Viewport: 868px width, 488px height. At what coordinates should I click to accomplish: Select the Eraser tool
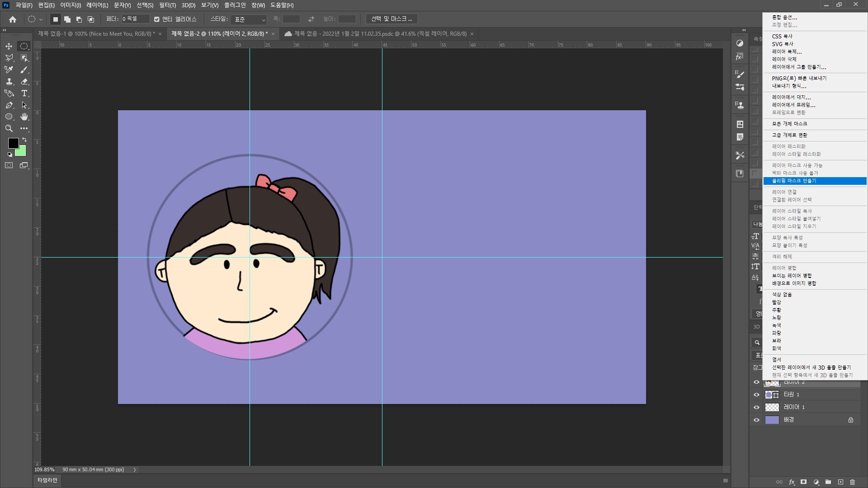click(x=24, y=81)
